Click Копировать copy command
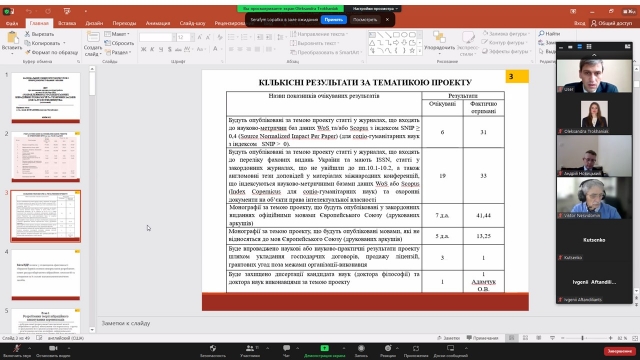Screen dimensions: 640x360 [x=42, y=43]
